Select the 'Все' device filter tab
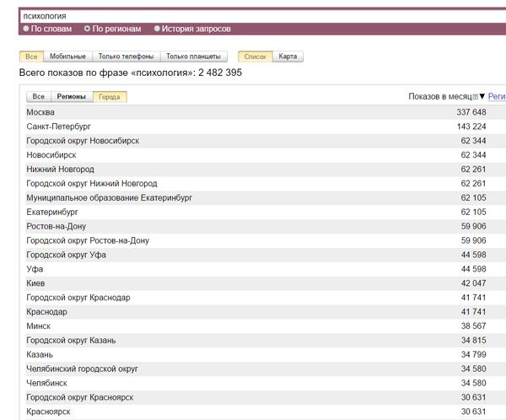 (31, 57)
